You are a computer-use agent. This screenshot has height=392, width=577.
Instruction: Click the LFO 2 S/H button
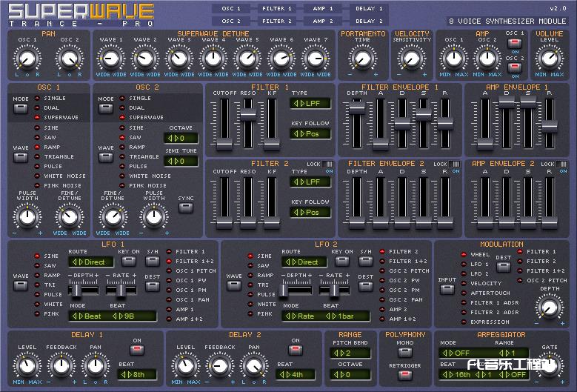pos(366,262)
